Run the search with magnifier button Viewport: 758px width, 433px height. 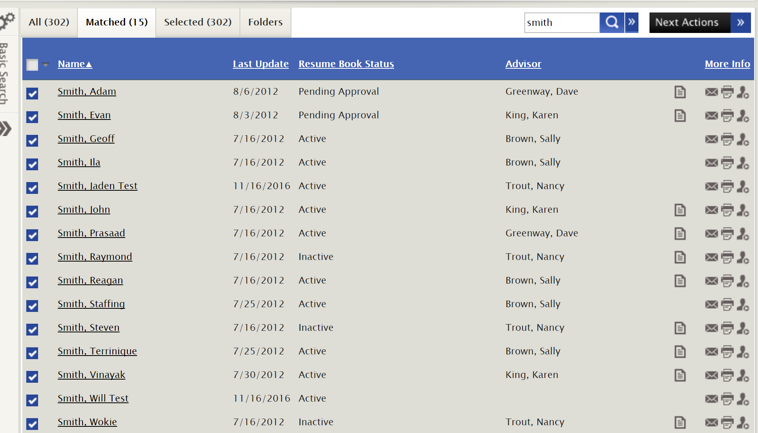click(x=612, y=22)
